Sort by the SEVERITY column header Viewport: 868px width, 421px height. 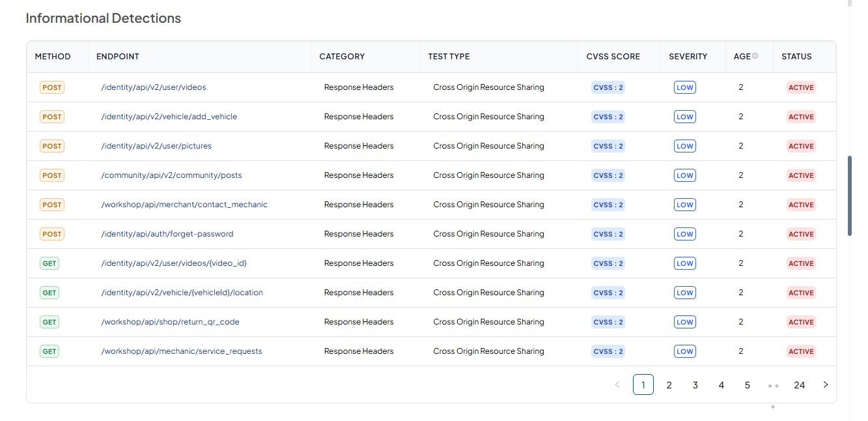tap(688, 57)
